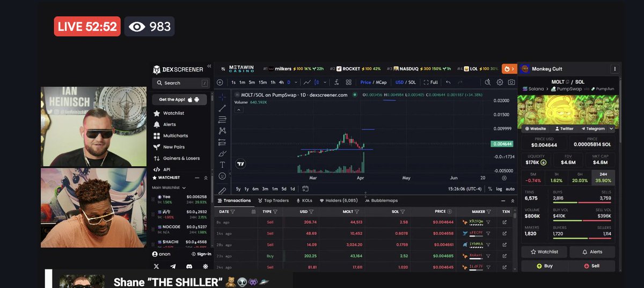Collapse the watchlist panel double chevron

tap(206, 178)
